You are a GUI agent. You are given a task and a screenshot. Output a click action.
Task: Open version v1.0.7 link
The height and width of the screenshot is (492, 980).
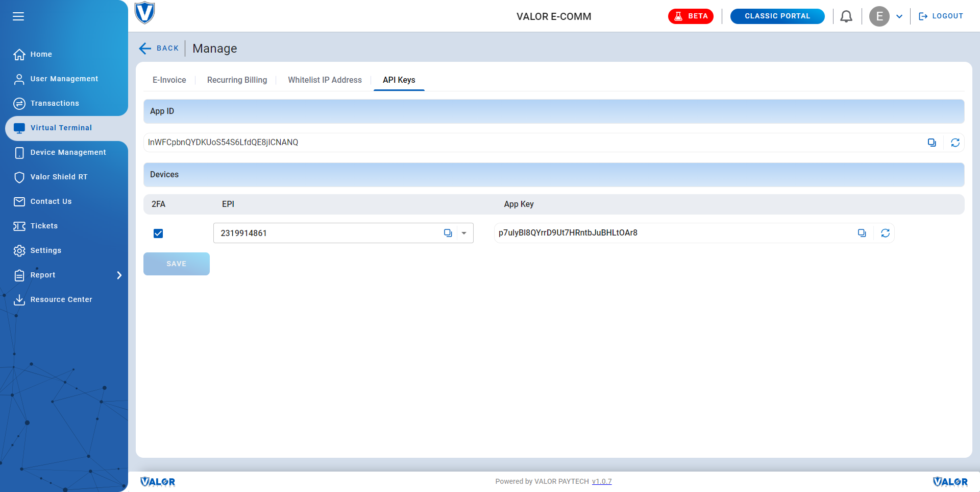pos(602,481)
